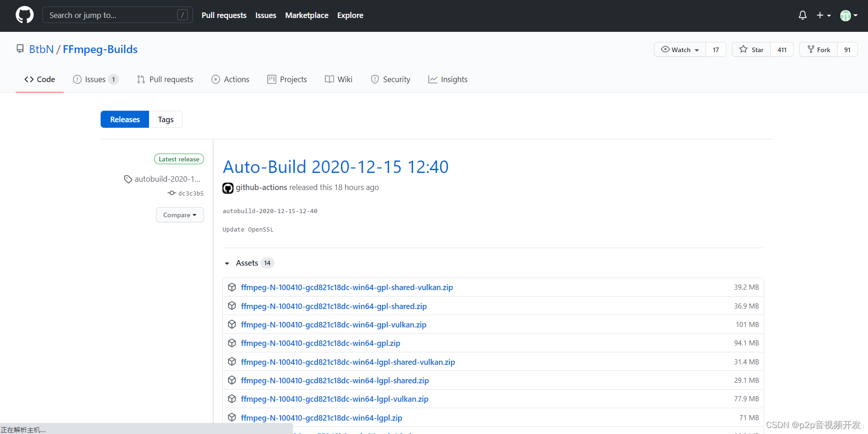Image resolution: width=868 pixels, height=434 pixels.
Task: Select the Tags button
Action: 166,119
